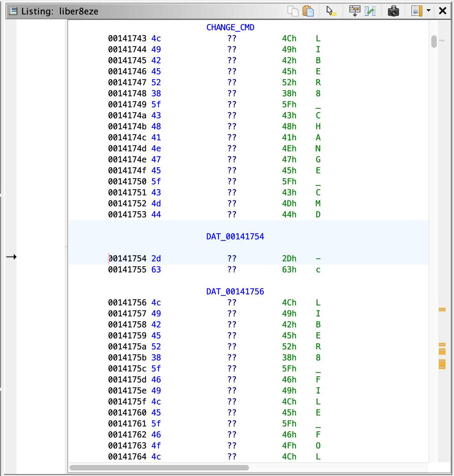Take a listing snapshot with camera icon
454x476 pixels.
click(x=393, y=11)
